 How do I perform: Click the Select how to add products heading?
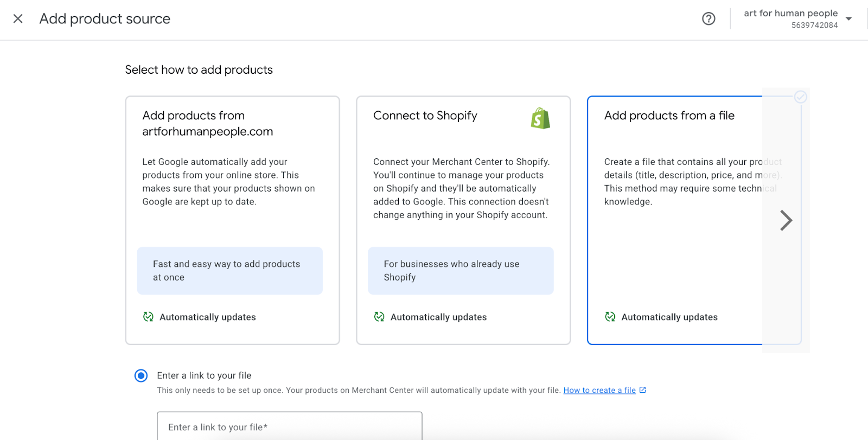pyautogui.click(x=199, y=70)
